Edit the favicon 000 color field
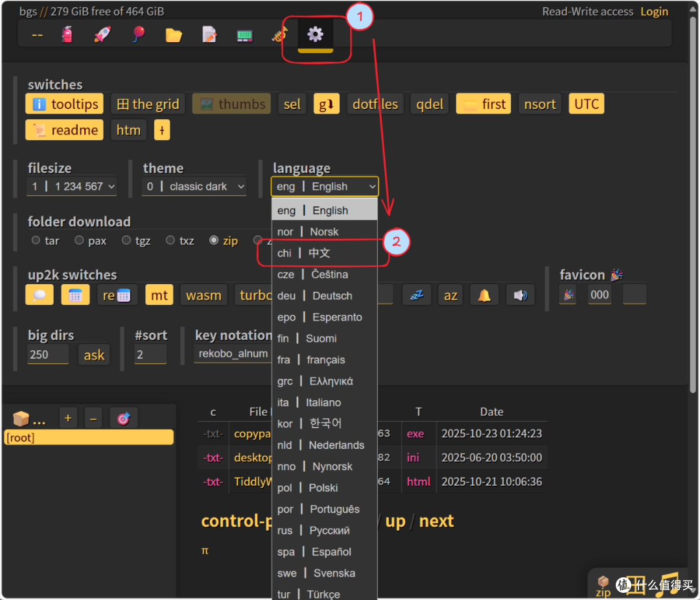This screenshot has height=600, width=700. (600, 294)
